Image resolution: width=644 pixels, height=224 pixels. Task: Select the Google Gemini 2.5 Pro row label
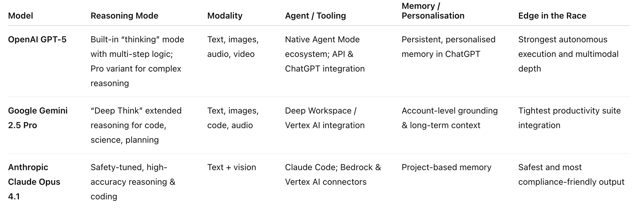(38, 118)
